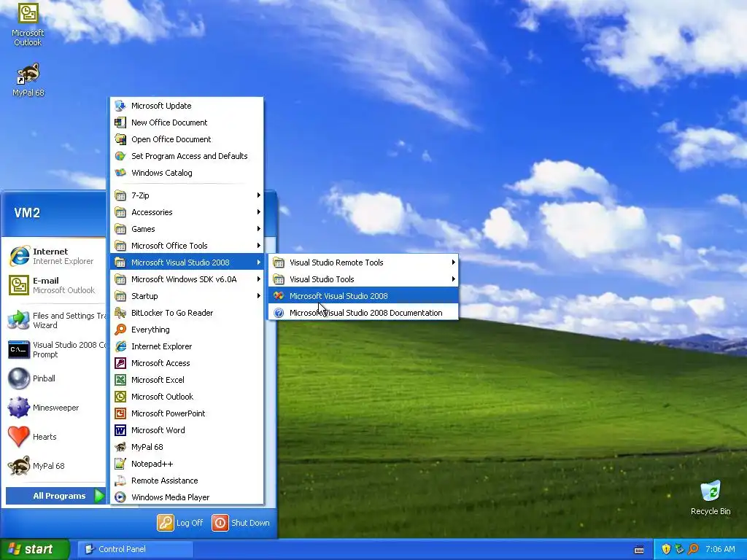Click the 7:06 AM clock

(720, 549)
